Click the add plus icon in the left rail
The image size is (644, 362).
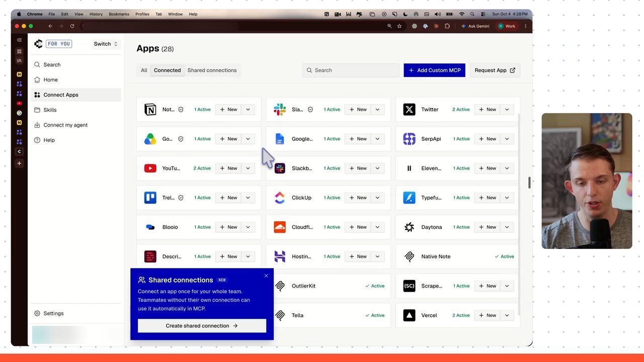pos(19,163)
